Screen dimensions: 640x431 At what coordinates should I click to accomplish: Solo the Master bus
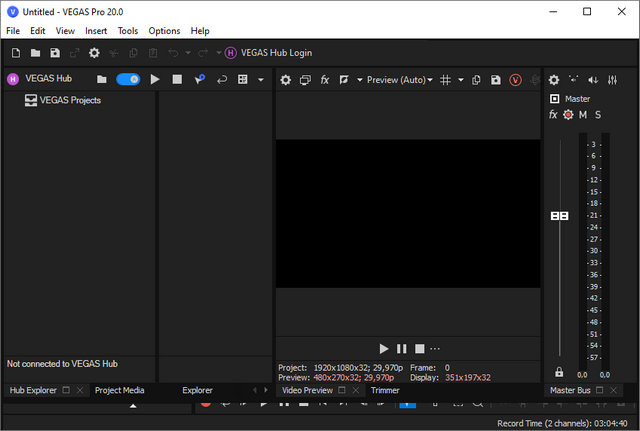pyautogui.click(x=598, y=115)
